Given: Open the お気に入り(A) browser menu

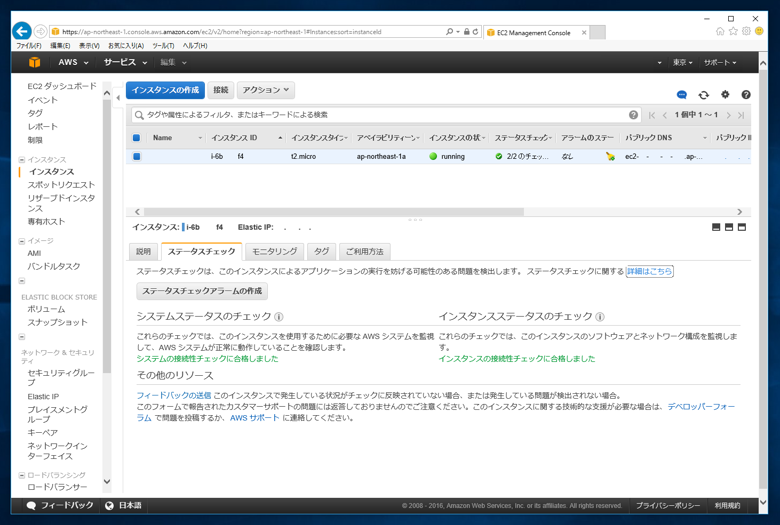Looking at the screenshot, I should (x=126, y=45).
